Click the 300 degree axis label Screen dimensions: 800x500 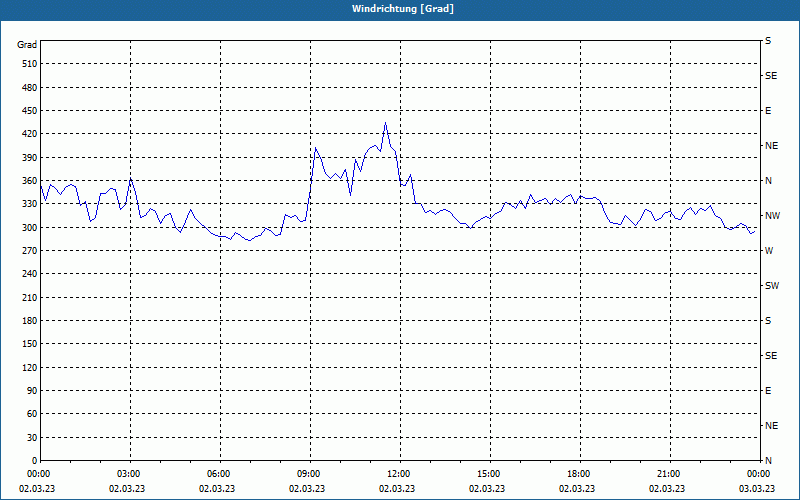tap(30, 228)
